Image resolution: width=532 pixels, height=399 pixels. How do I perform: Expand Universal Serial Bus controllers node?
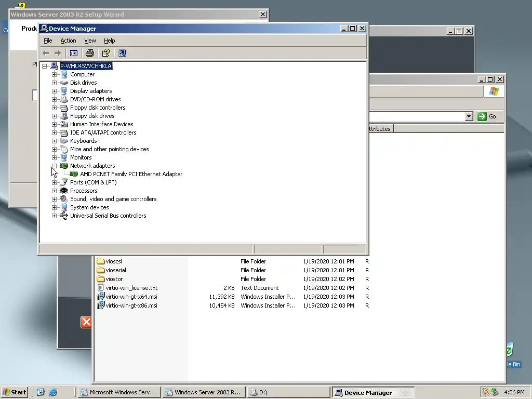pyautogui.click(x=54, y=216)
